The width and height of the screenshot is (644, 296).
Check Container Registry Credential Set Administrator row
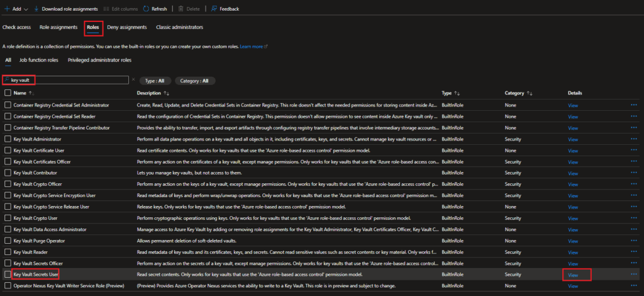point(8,105)
